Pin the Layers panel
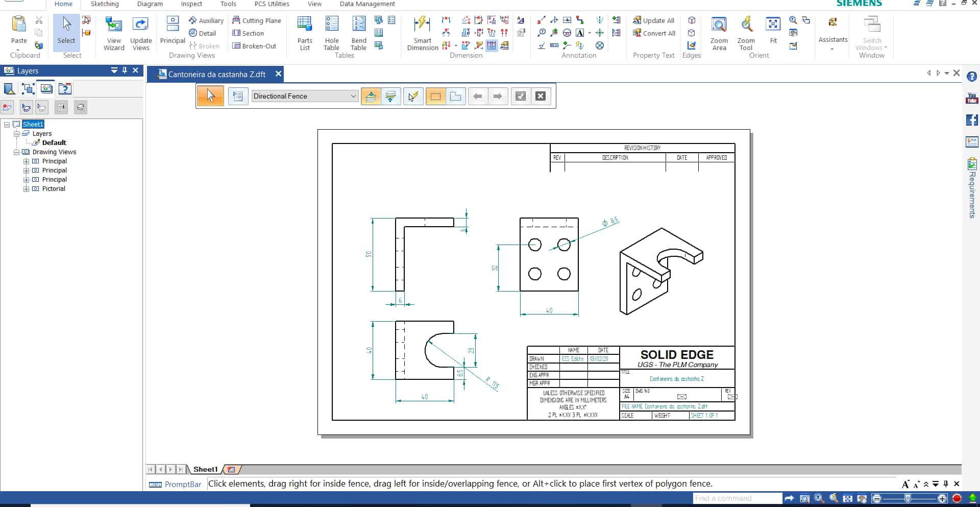This screenshot has width=980, height=507. [x=125, y=70]
